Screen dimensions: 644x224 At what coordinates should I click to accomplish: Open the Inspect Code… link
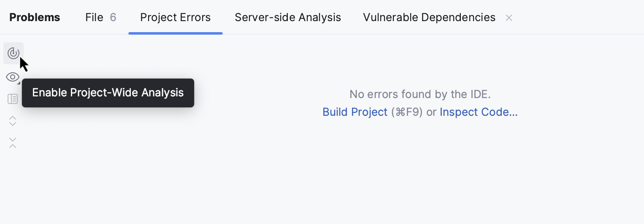tap(479, 112)
